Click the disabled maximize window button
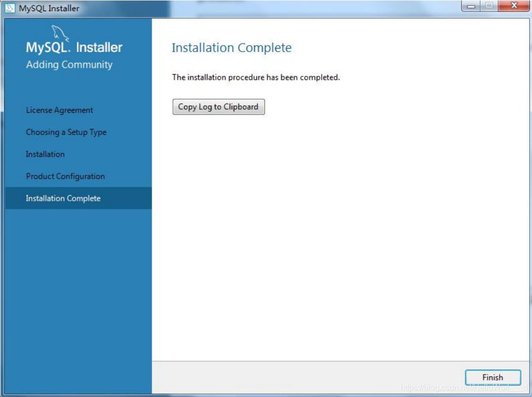The image size is (532, 397). [489, 6]
